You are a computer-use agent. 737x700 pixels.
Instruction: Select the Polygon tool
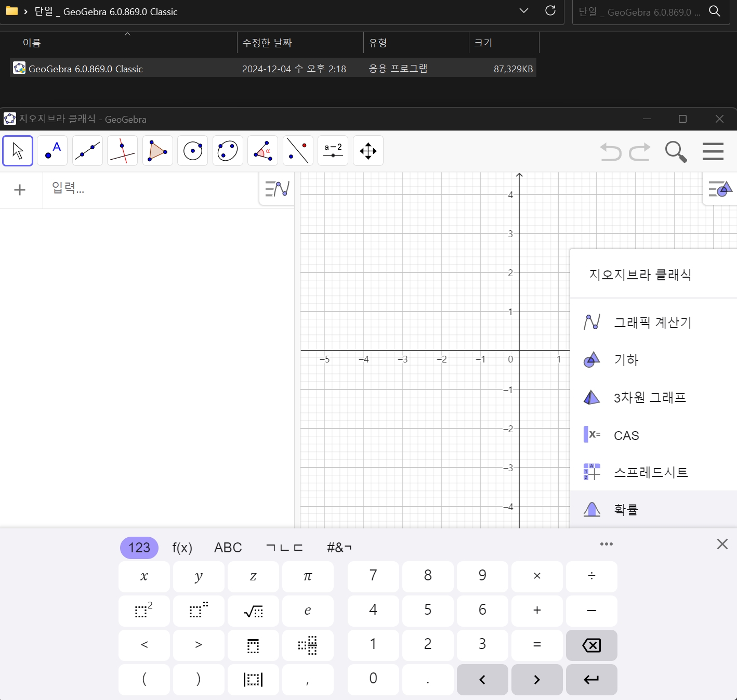[157, 151]
